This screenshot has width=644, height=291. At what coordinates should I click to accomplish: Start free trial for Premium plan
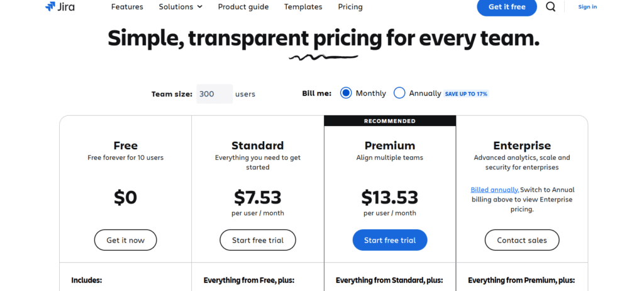[390, 240]
